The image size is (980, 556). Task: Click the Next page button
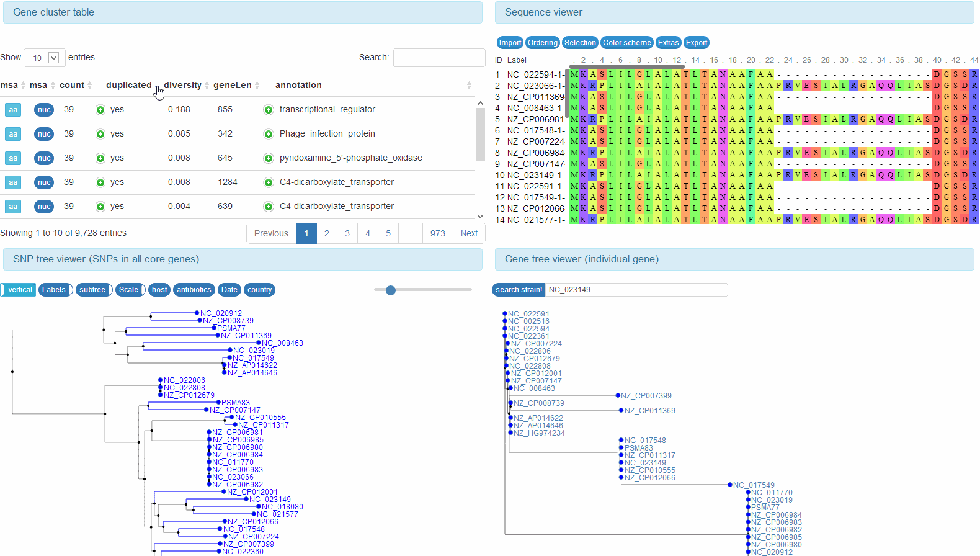tap(470, 233)
